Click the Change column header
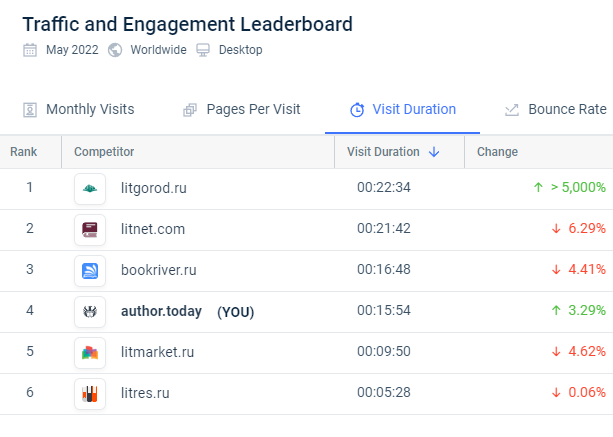This screenshot has height=437, width=613. click(x=497, y=152)
